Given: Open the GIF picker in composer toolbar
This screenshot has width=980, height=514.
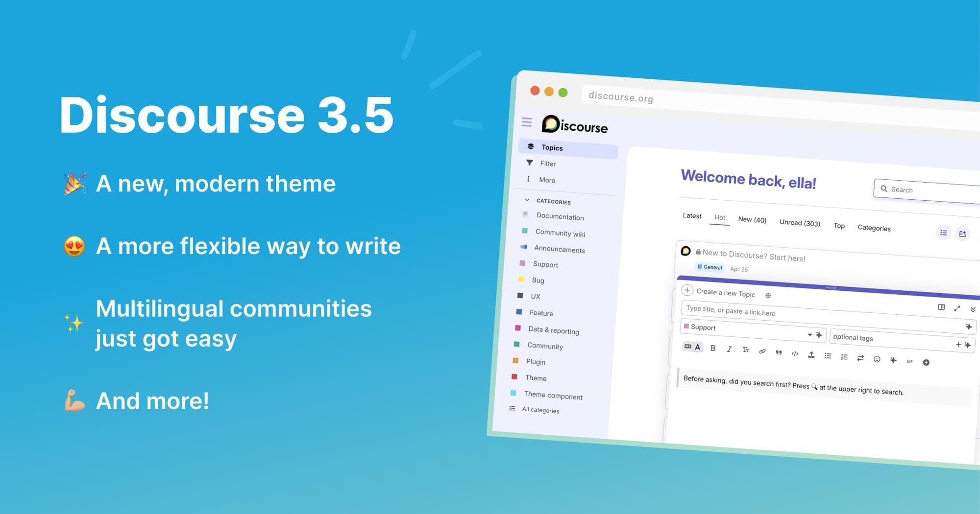Looking at the screenshot, I should click(910, 361).
